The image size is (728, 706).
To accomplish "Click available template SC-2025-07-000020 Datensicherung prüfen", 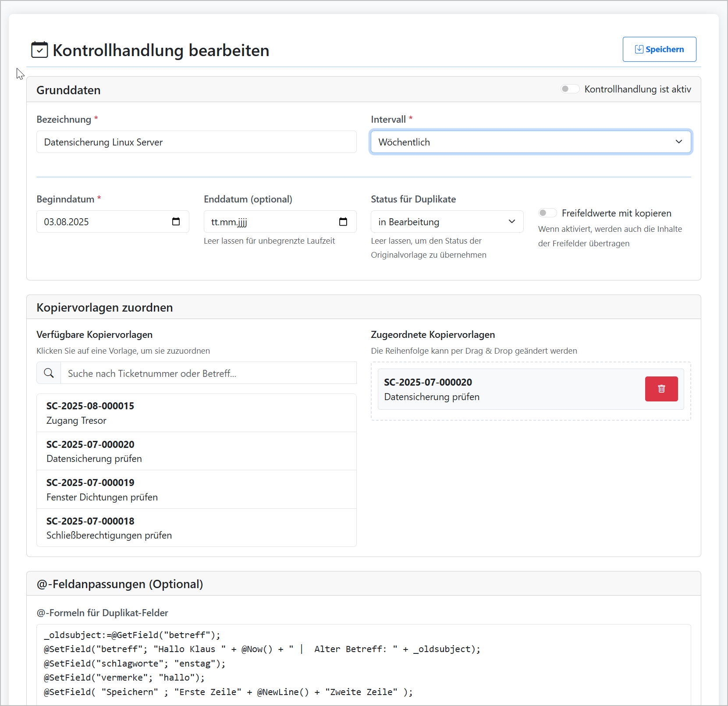I will (x=196, y=451).
